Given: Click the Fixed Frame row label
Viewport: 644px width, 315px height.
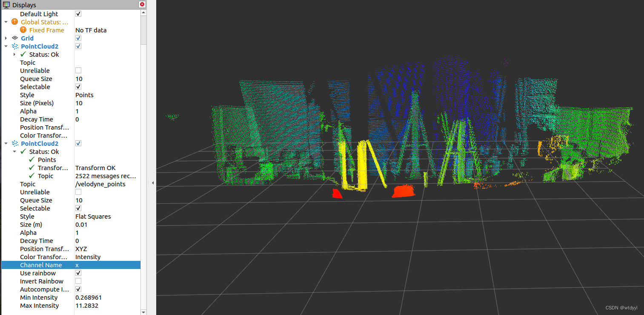Looking at the screenshot, I should [47, 30].
